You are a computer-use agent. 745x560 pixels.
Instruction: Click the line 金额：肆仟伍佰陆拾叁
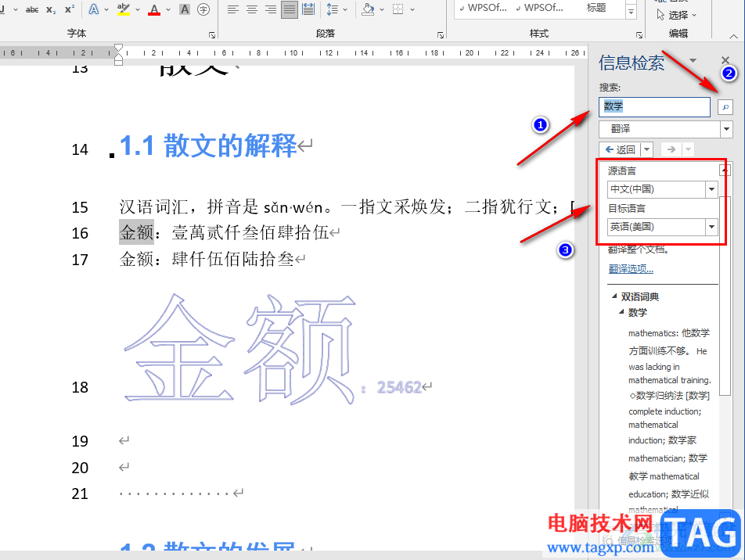click(207, 260)
